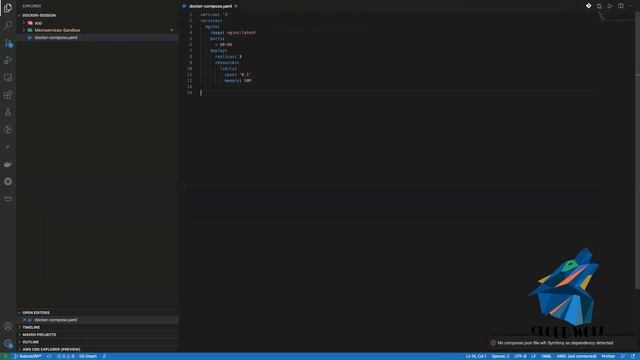Open editor More Actions ellipsis

(x=631, y=6)
